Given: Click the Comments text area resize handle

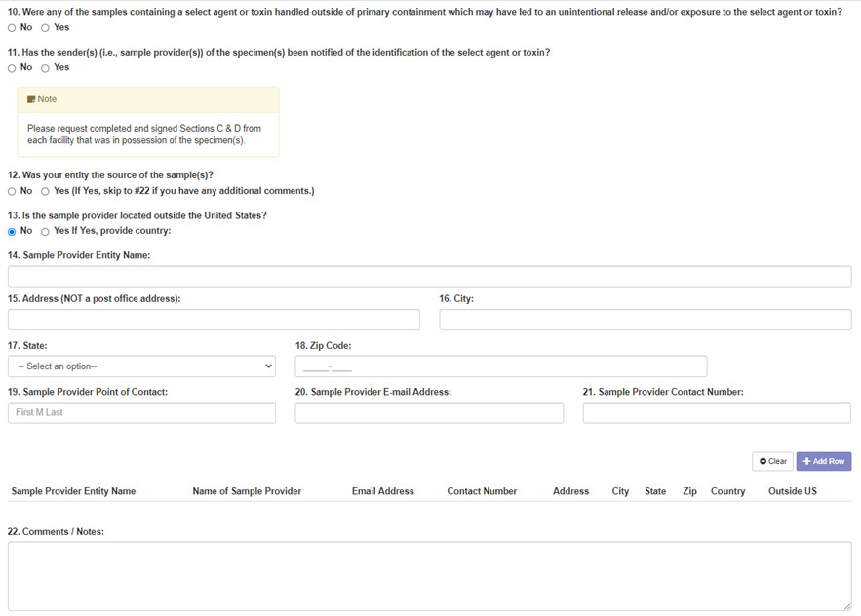Looking at the screenshot, I should click(x=847, y=606).
